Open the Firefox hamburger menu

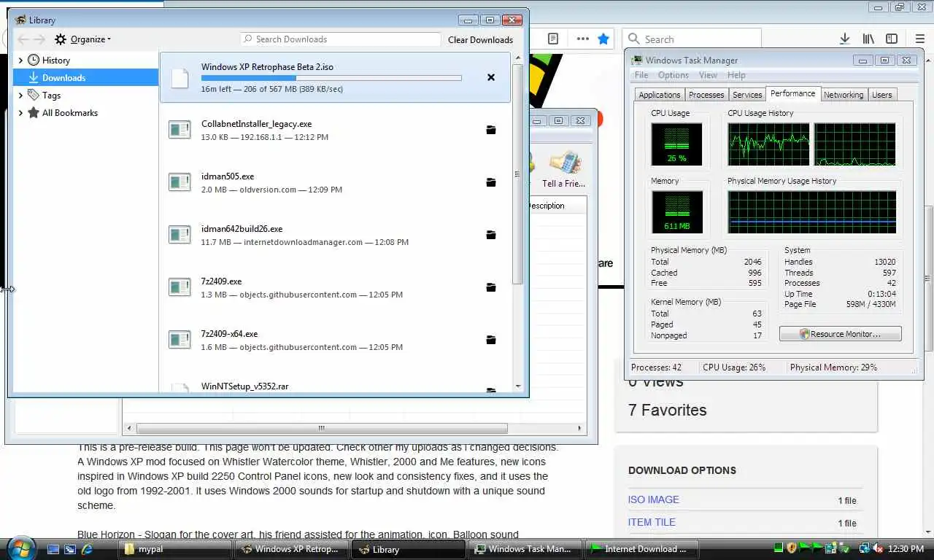coord(919,39)
